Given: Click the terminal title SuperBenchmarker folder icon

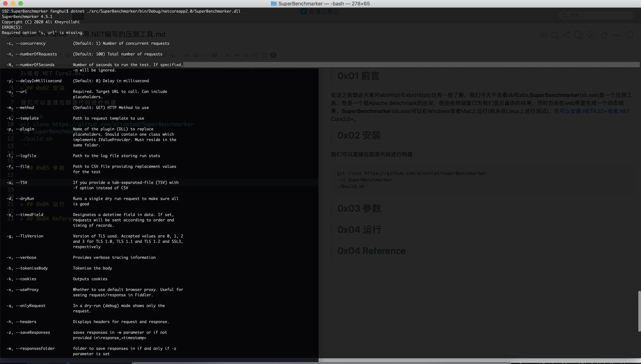Looking at the screenshot, I should 274,3.
